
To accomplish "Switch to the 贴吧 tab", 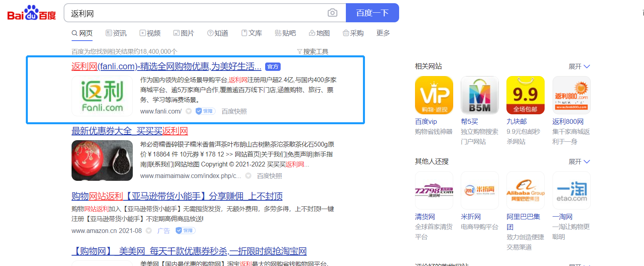I will [285, 33].
